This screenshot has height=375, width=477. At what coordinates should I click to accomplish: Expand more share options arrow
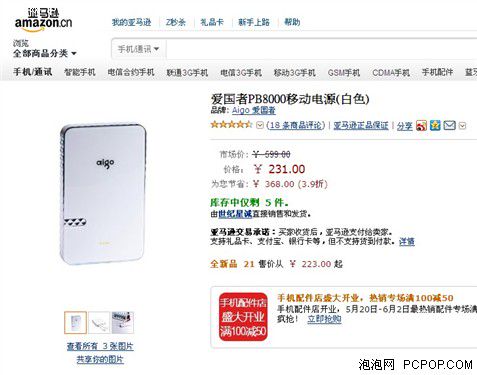click(462, 126)
